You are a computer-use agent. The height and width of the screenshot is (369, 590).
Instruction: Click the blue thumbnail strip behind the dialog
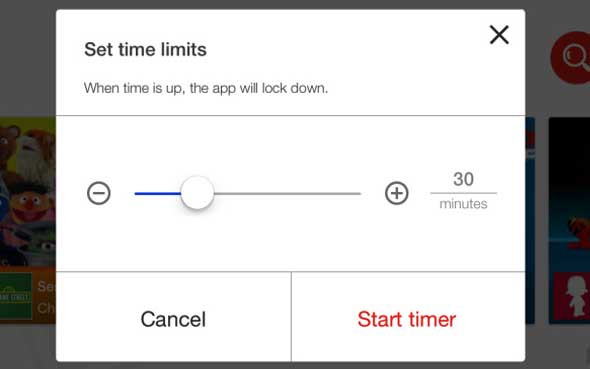point(530,220)
